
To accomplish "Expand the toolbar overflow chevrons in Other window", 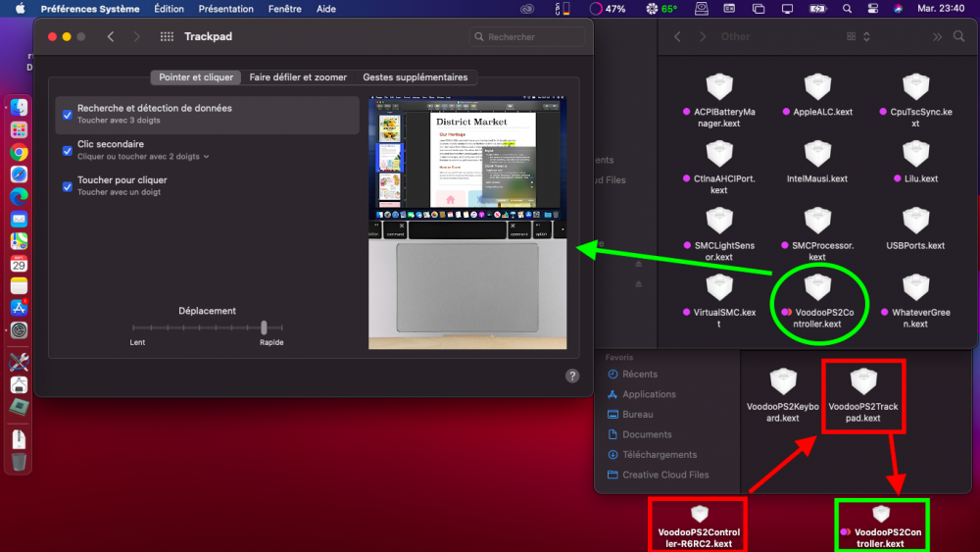I will coord(937,37).
